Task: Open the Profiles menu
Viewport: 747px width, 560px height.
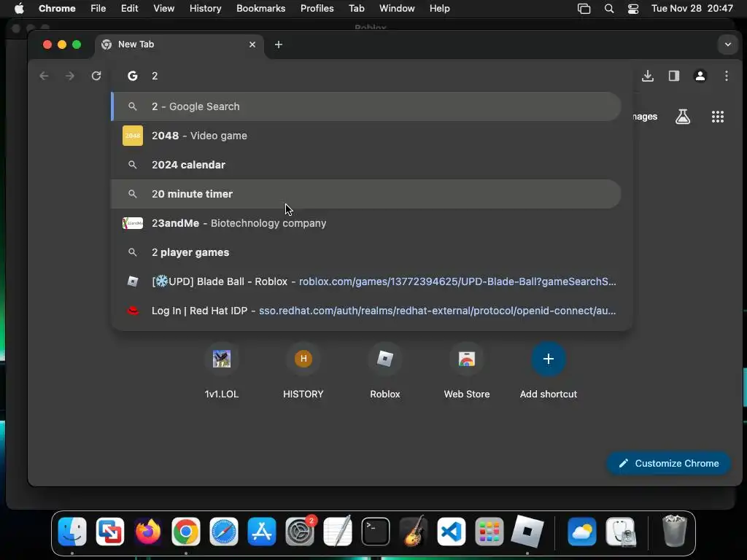Action: click(317, 8)
